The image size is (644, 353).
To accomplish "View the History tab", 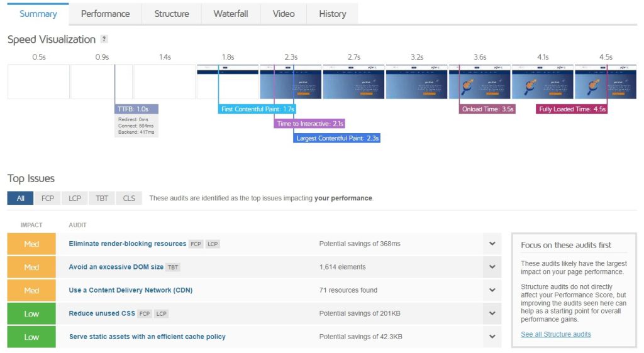I will [332, 14].
